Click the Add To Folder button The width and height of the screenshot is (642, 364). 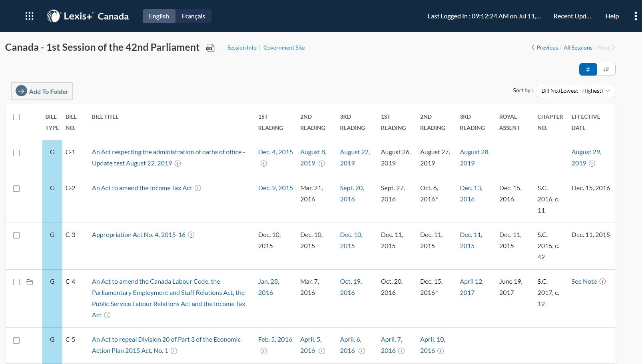pyautogui.click(x=42, y=91)
